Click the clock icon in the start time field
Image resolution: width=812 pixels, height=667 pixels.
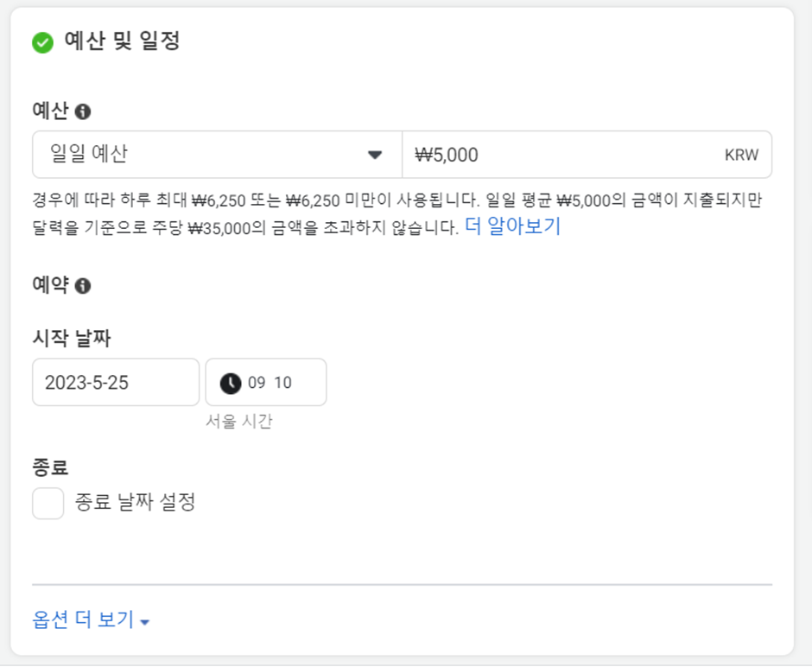click(x=231, y=384)
